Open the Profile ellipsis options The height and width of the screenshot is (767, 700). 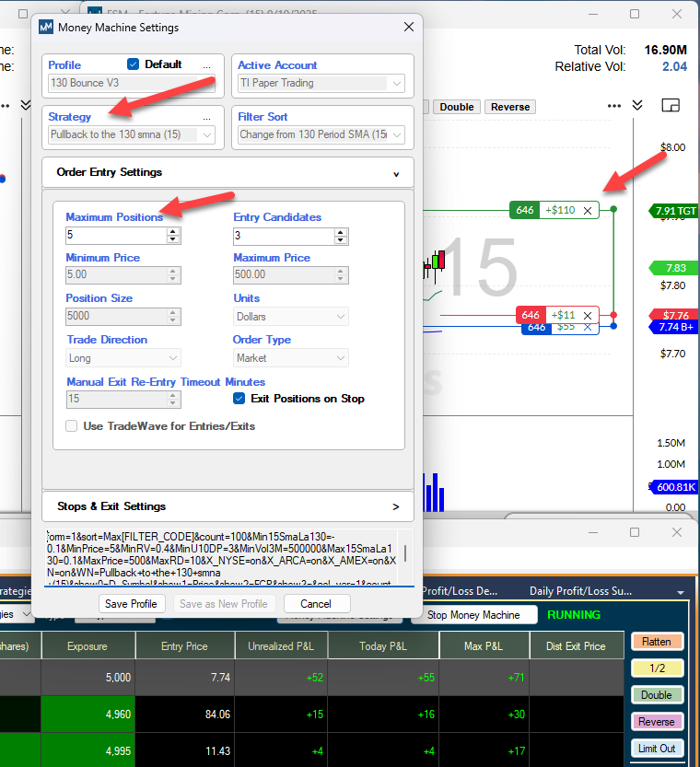pos(207,65)
